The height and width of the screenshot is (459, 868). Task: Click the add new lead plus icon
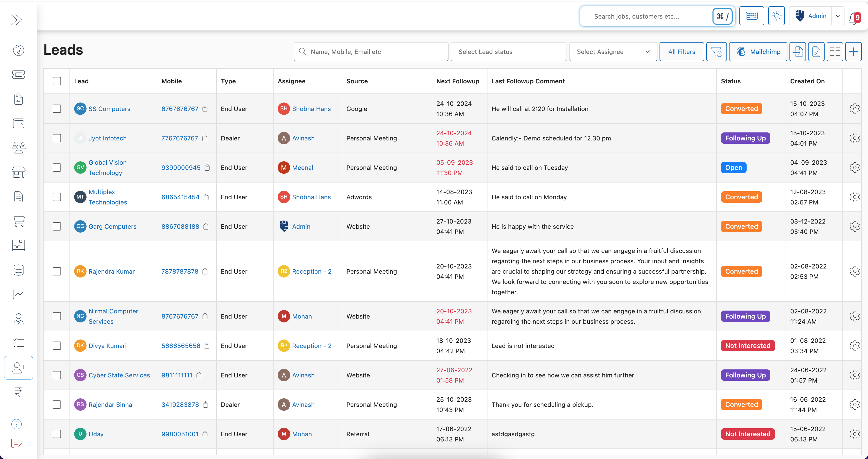click(x=853, y=52)
